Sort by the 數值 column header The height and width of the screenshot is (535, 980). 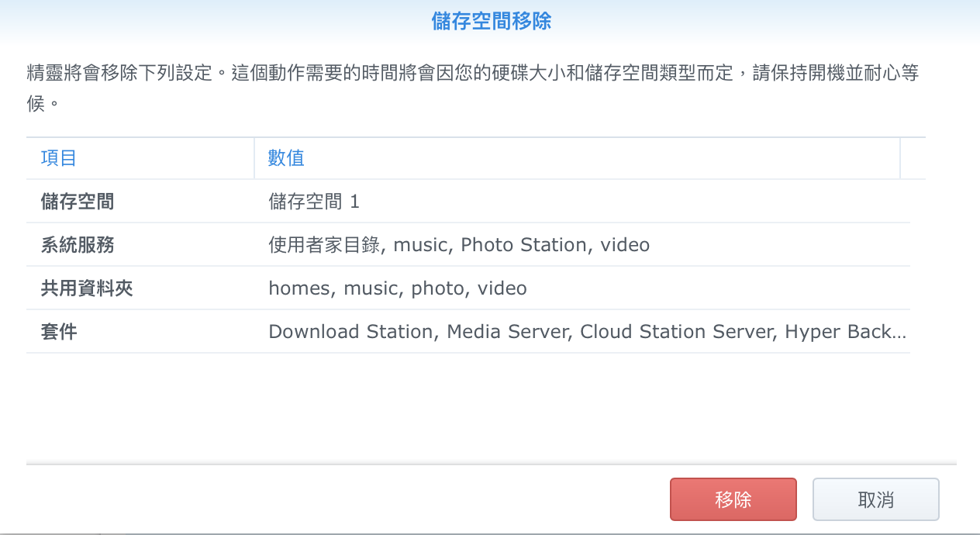(287, 159)
